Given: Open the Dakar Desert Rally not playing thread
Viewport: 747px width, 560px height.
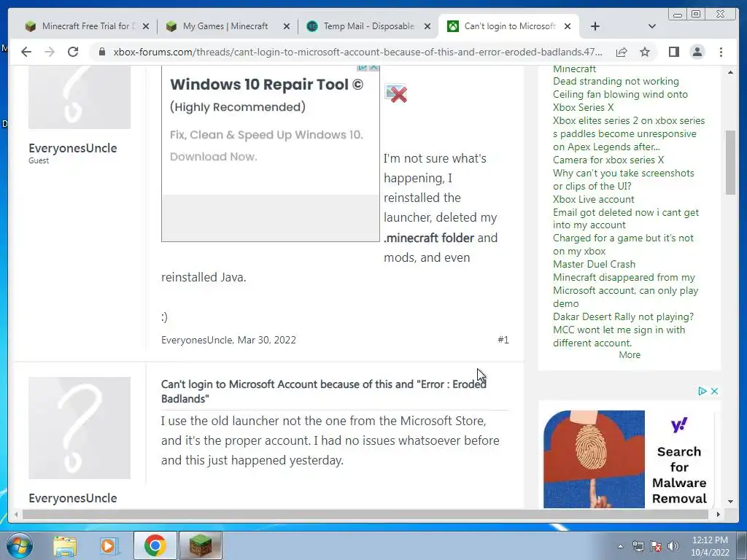Looking at the screenshot, I should click(x=623, y=316).
